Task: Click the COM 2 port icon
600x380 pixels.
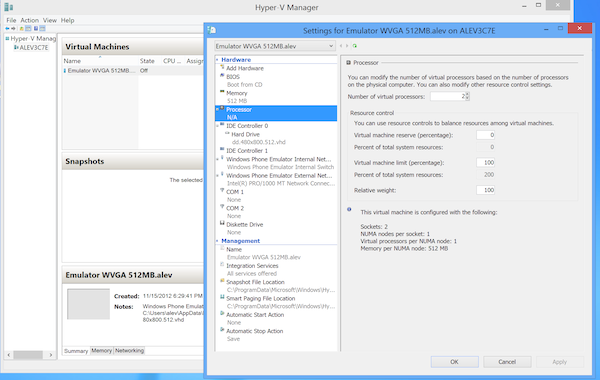Action: point(222,207)
